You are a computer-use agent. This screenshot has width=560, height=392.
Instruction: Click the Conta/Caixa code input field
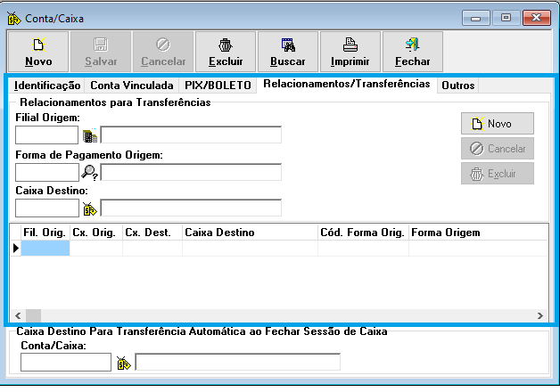[65, 363]
